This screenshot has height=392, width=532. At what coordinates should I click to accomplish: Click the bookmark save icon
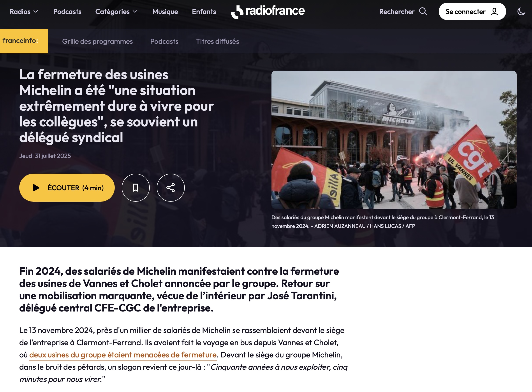coord(136,188)
